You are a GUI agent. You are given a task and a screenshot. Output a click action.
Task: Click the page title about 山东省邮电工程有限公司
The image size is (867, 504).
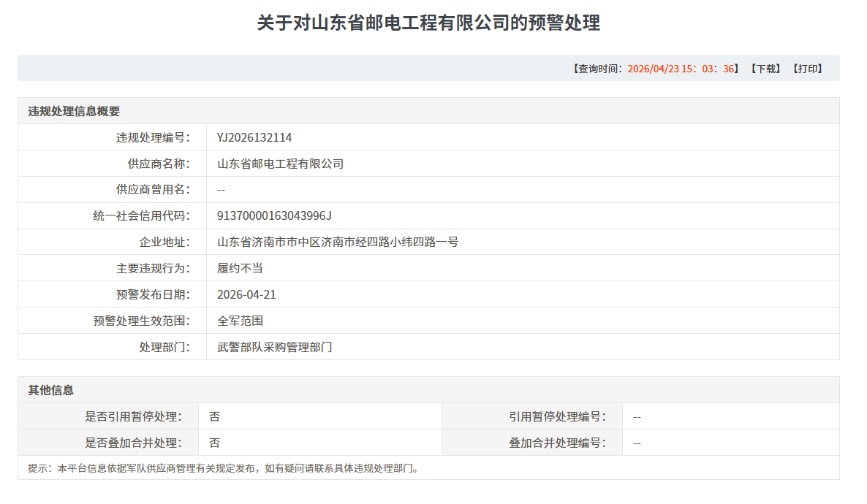pyautogui.click(x=428, y=23)
